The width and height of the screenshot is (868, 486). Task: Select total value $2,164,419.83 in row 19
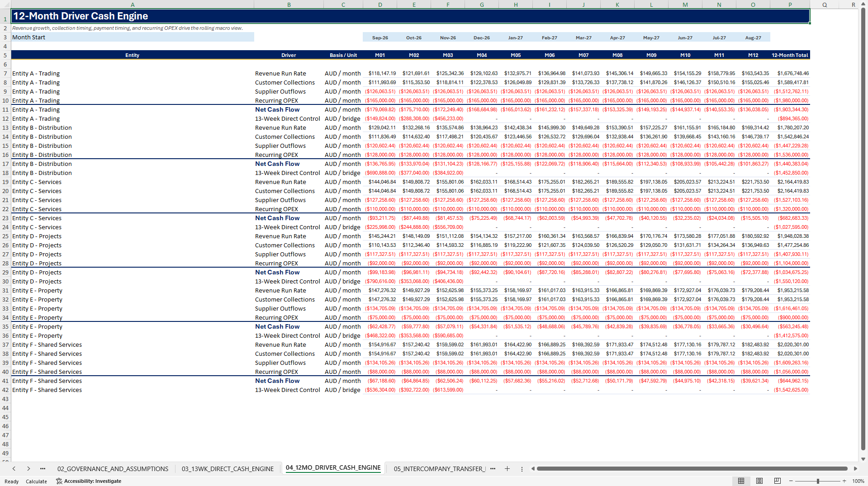[790, 182]
